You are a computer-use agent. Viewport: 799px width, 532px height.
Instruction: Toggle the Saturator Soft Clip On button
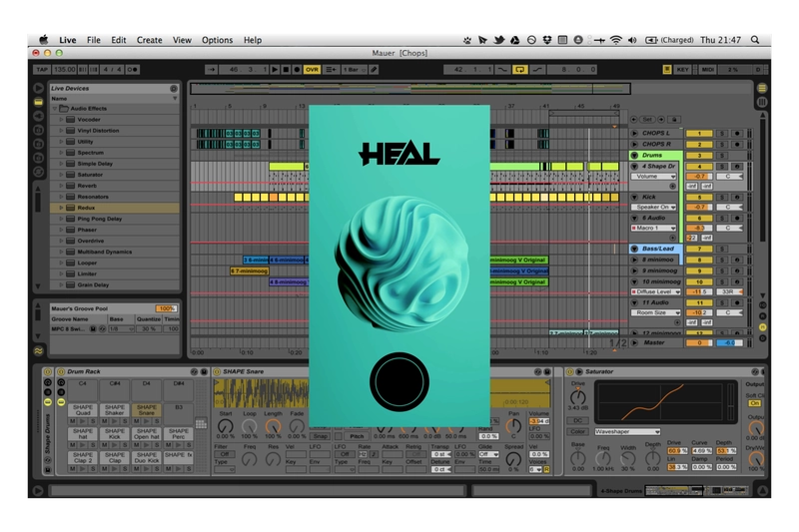click(x=755, y=403)
